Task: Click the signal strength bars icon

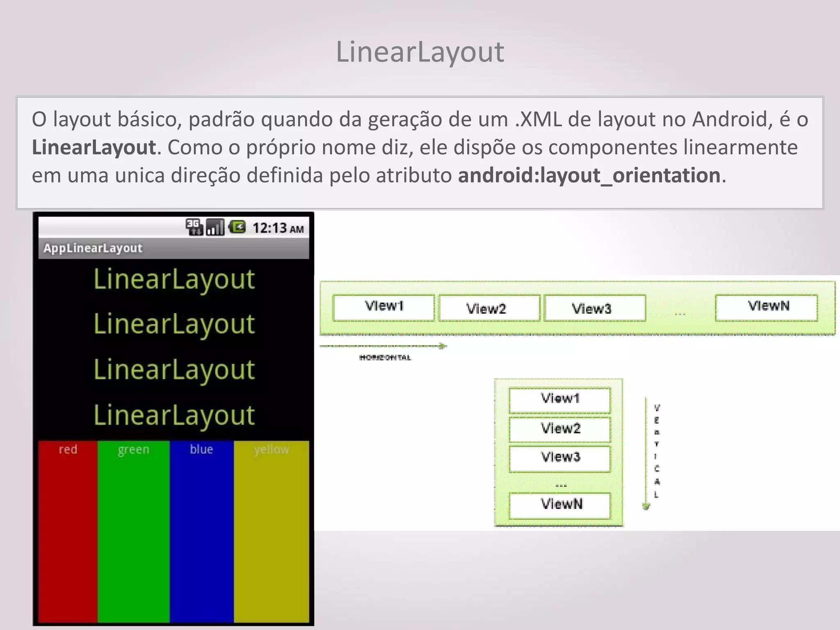Action: click(x=215, y=227)
